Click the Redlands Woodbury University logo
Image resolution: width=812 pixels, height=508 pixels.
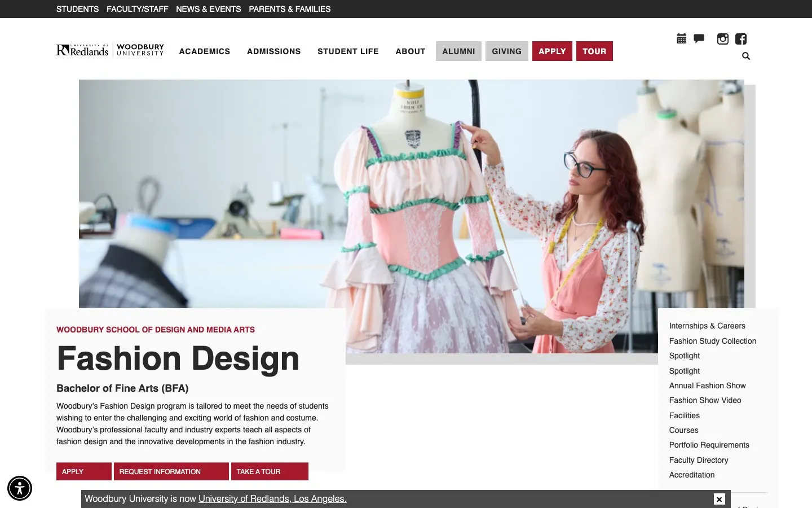(110, 50)
